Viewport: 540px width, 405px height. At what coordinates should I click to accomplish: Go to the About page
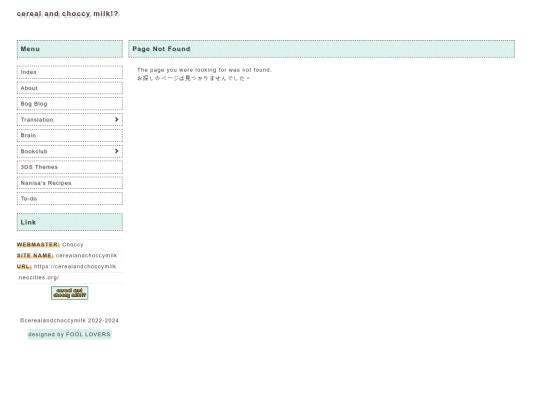tap(70, 88)
